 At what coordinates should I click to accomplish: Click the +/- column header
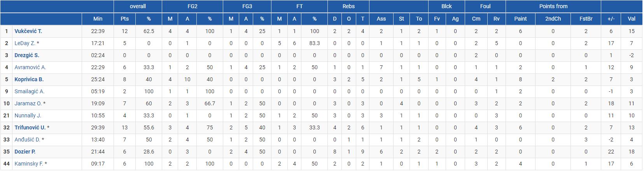click(x=611, y=19)
